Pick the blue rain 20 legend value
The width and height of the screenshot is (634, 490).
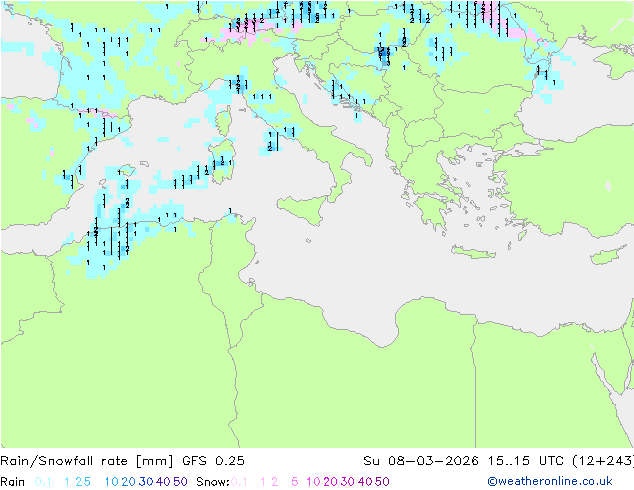[x=129, y=482]
